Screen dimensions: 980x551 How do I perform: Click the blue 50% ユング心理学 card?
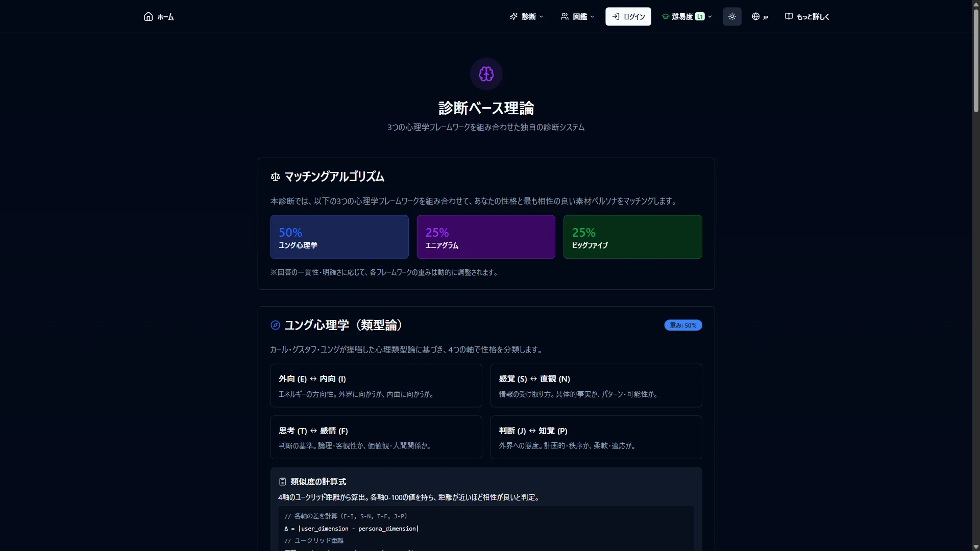(339, 237)
